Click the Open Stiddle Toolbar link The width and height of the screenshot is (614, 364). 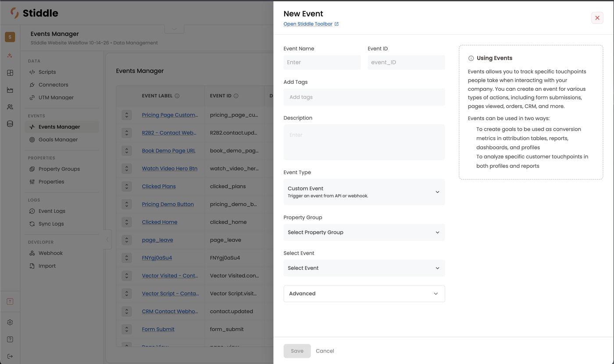pyautogui.click(x=311, y=24)
